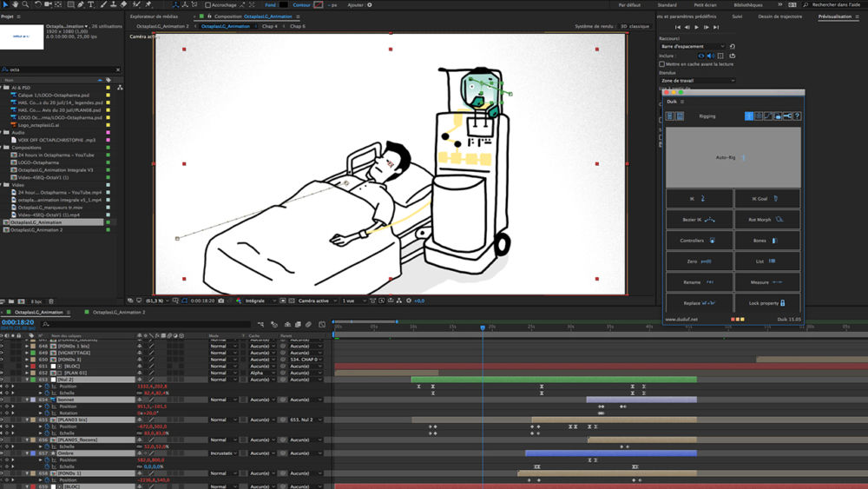The image size is (868, 489).
Task: Click the snapshot camera icon in viewer
Action: point(220,301)
